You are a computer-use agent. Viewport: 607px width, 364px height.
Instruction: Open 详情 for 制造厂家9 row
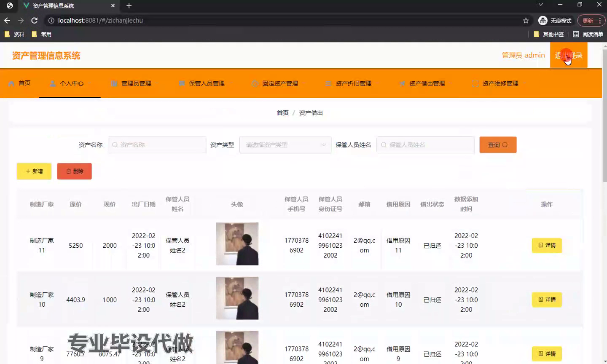(547, 354)
